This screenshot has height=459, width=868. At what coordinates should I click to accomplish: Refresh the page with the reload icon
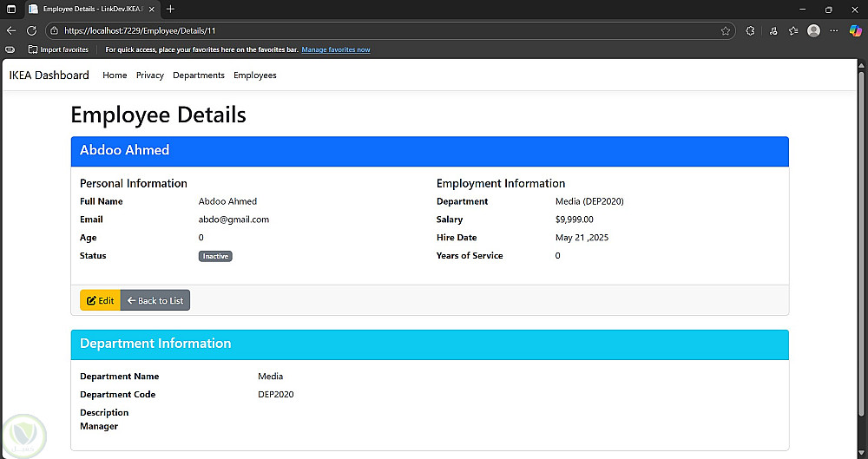31,30
